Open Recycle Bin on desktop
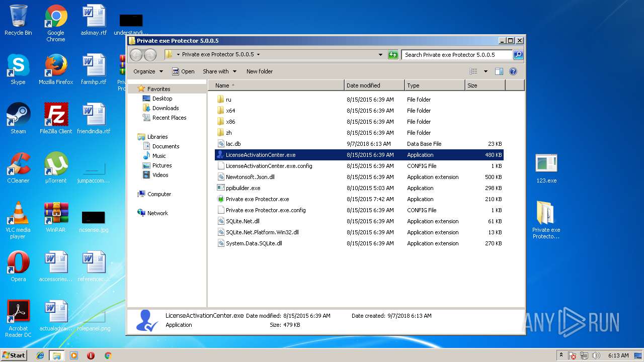This screenshot has height=362, width=644. click(18, 20)
